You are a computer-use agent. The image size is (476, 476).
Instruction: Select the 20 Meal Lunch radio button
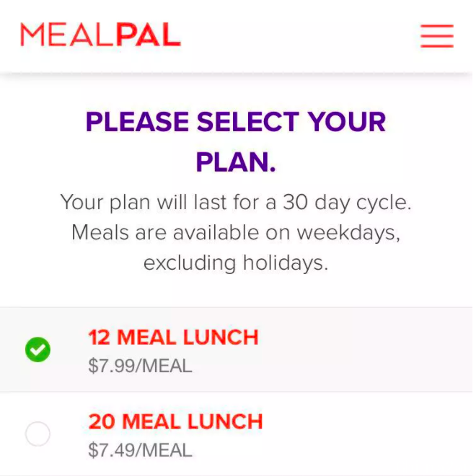tap(38, 433)
